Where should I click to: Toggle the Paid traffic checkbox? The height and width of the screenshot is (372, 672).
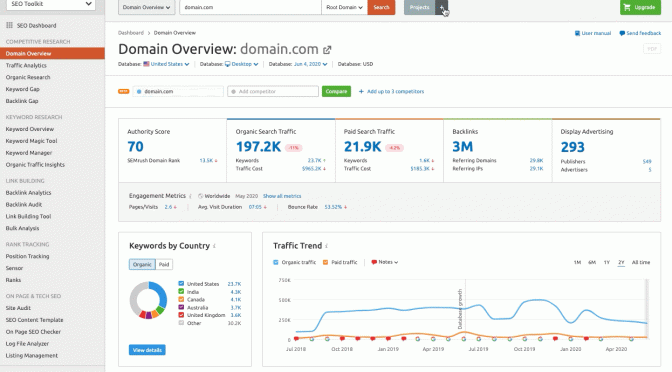325,262
